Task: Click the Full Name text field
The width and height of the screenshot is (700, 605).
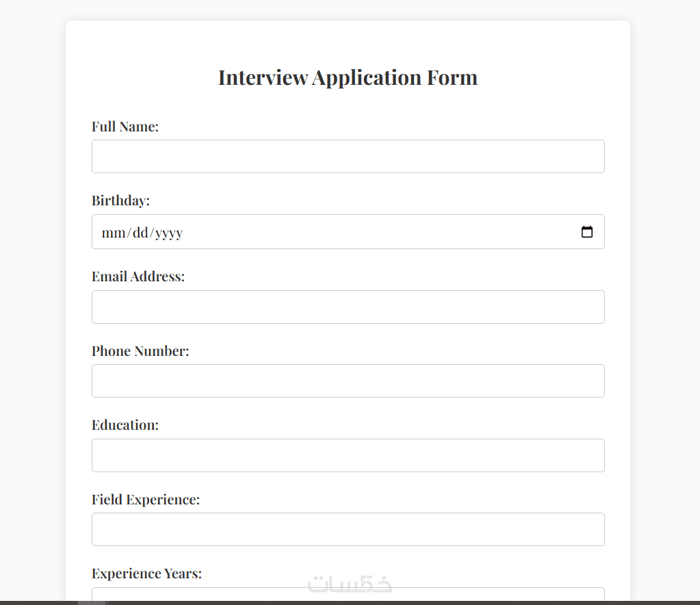Action: pyautogui.click(x=348, y=157)
